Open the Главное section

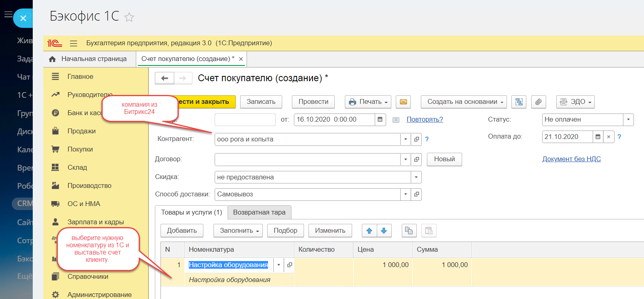pyautogui.click(x=80, y=77)
